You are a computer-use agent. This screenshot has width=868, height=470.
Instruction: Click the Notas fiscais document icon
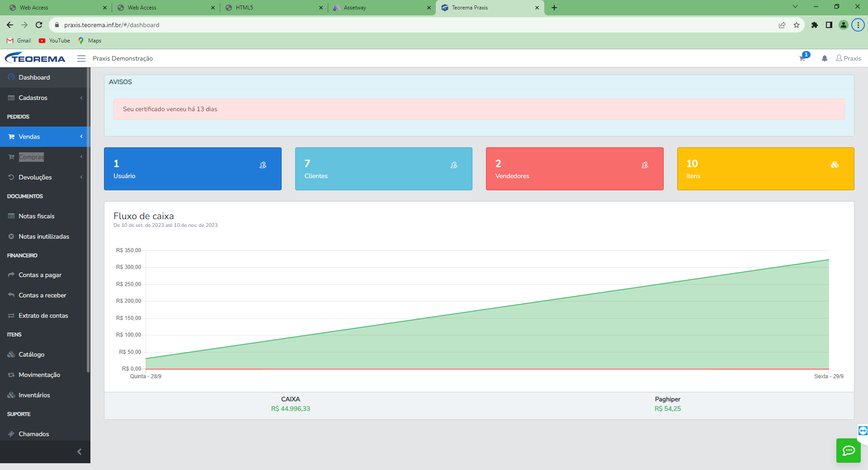click(11, 216)
